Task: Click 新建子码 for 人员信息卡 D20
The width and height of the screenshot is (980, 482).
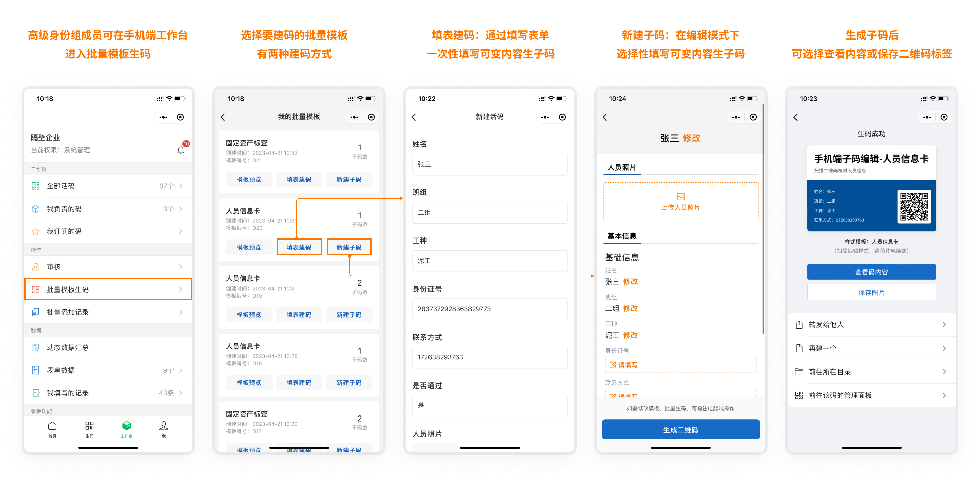Action: (x=349, y=247)
